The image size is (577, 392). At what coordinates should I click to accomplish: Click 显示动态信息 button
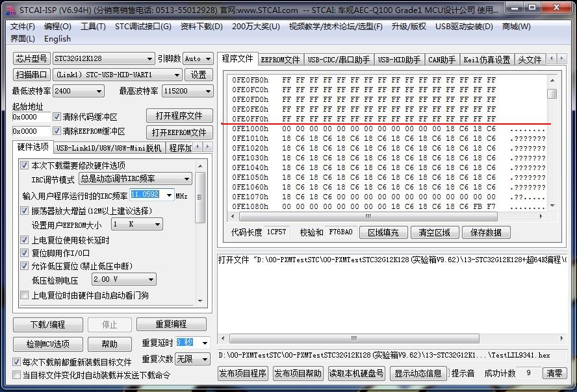(x=418, y=373)
